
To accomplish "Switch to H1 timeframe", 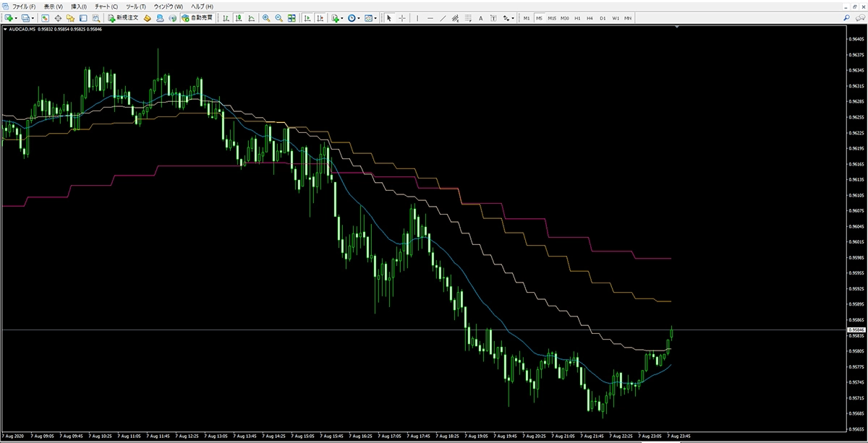I will (x=577, y=17).
